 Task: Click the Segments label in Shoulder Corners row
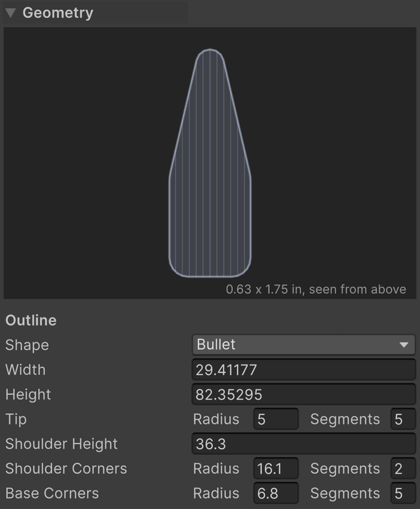click(345, 469)
